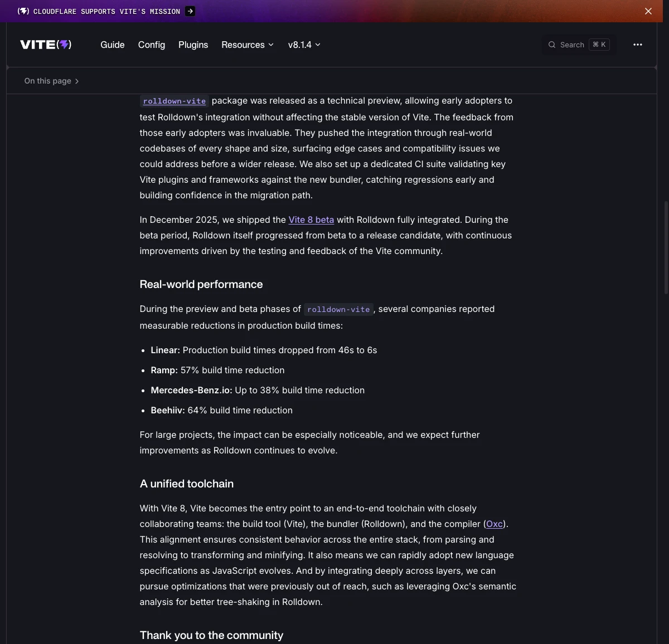Open the three-dots extra menu
This screenshot has width=669, height=644.
638,45
